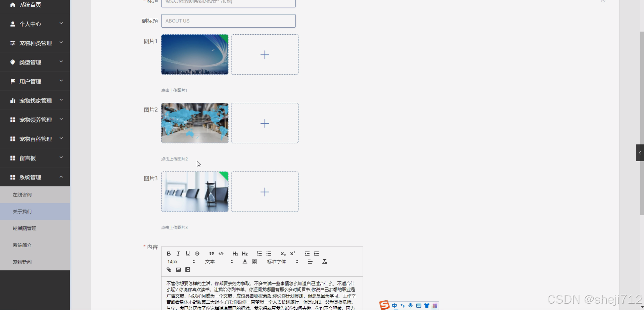Image resolution: width=644 pixels, height=310 pixels.
Task: Open the text alignment options
Action: click(310, 262)
